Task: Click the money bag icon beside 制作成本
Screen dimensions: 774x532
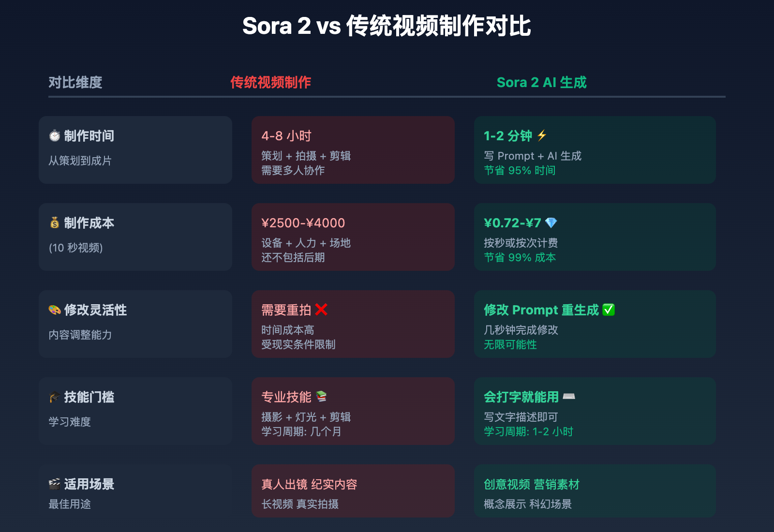Action: click(x=55, y=223)
